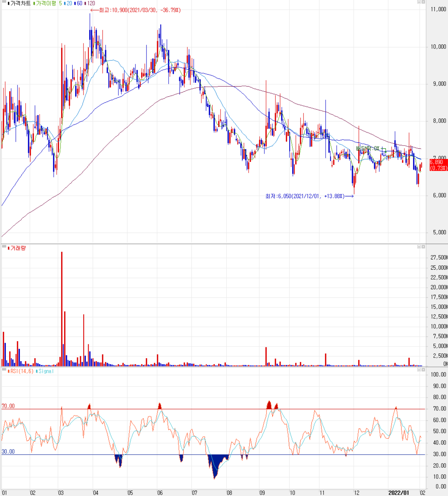Click the 09 month label on date axis

click(262, 493)
